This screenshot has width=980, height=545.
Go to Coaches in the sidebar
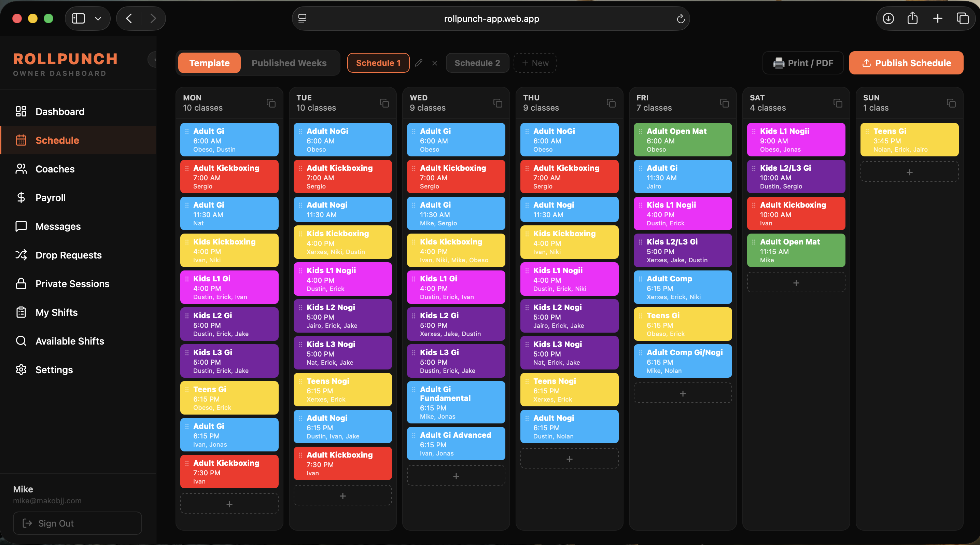(x=78, y=169)
